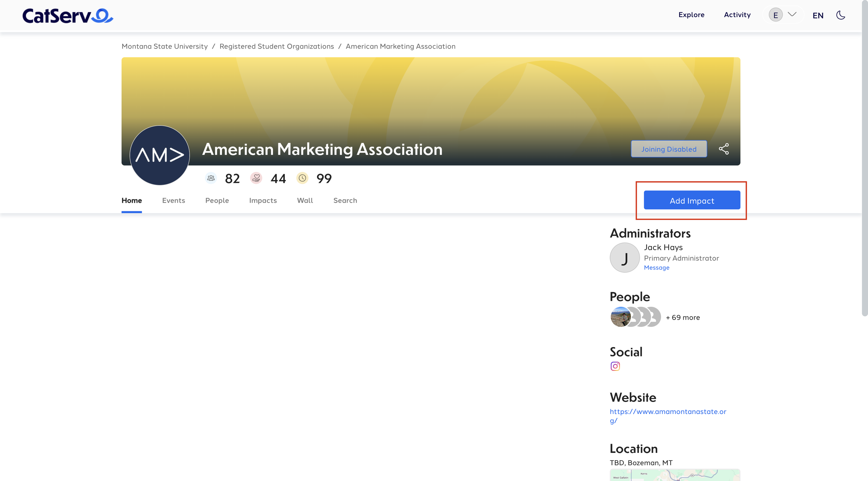Message administrator Jack Hays
The image size is (868, 481).
(656, 268)
